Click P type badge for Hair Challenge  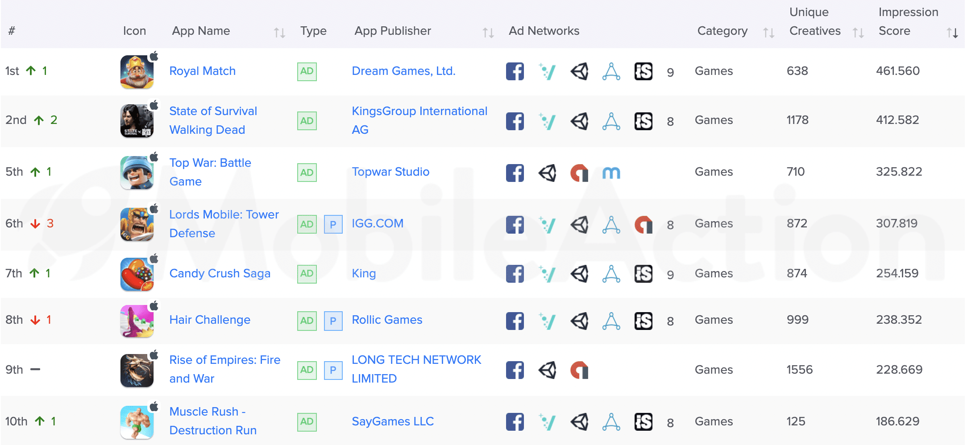(333, 321)
